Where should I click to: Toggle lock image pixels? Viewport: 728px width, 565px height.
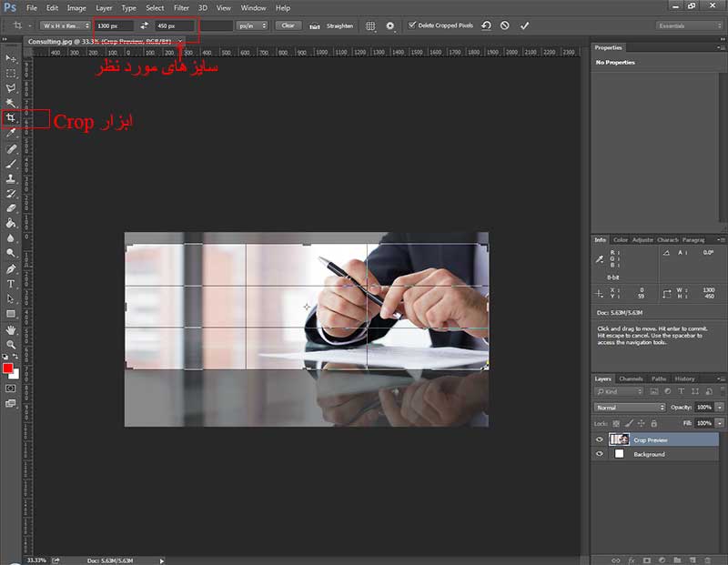(x=629, y=423)
